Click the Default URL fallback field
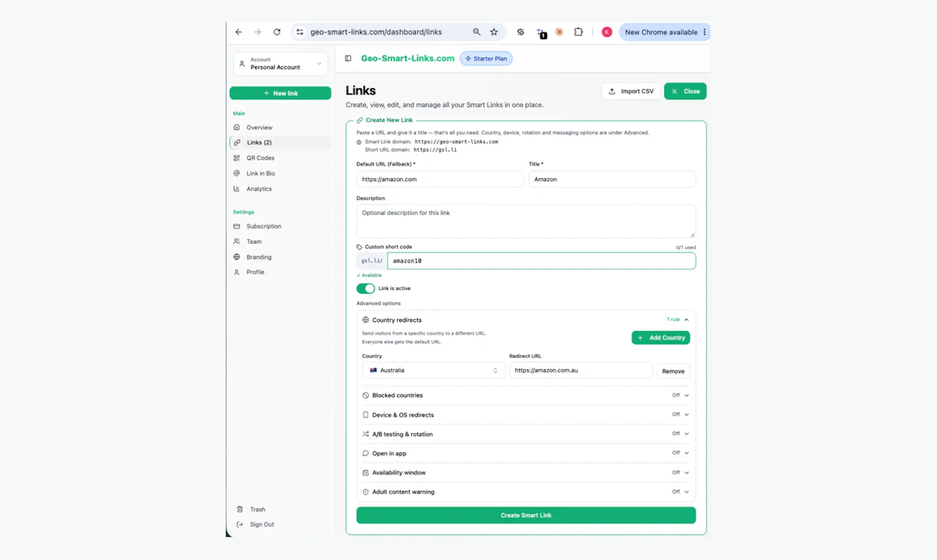Viewport: 937px width, 560px height. 440,180
